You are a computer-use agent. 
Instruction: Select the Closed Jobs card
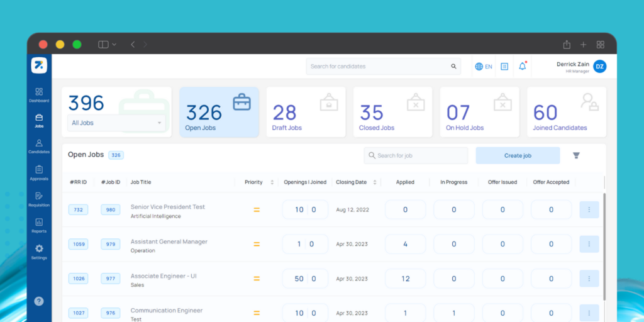(x=392, y=112)
